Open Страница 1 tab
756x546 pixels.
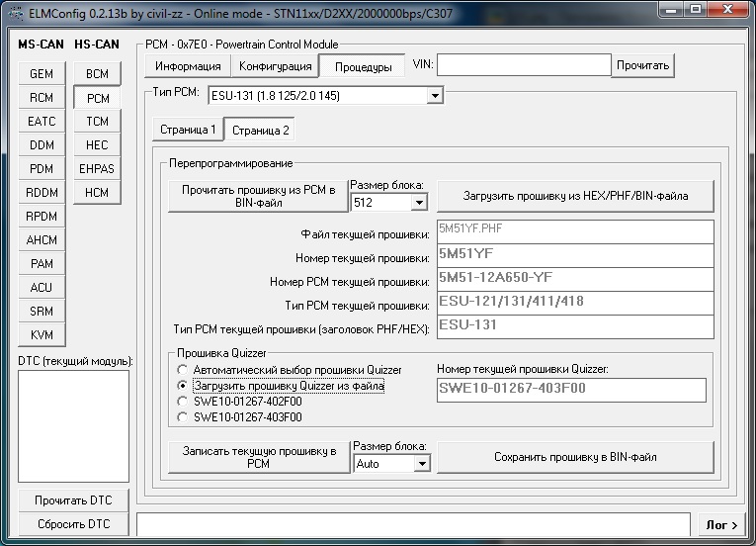188,130
